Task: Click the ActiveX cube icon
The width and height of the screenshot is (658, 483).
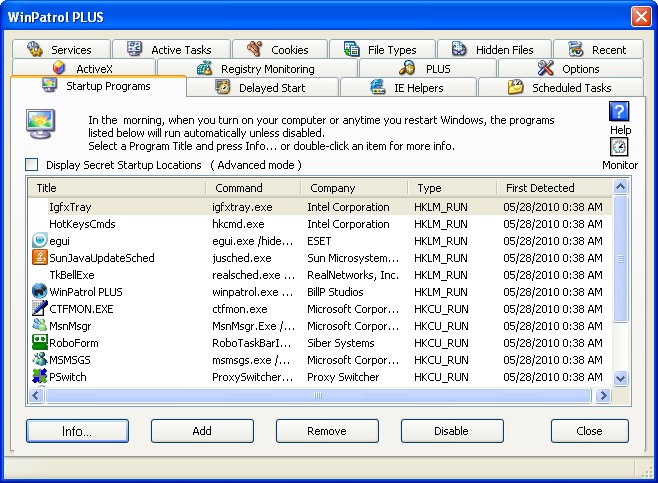Action: click(x=59, y=68)
